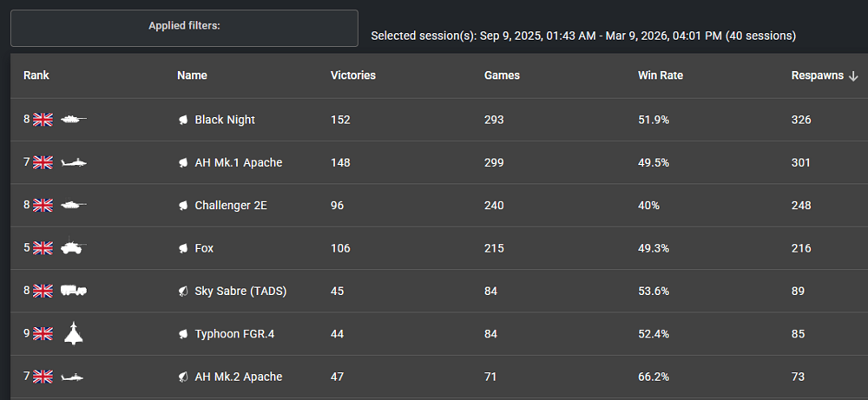
Task: Sort by the Victories column header
Action: click(353, 75)
